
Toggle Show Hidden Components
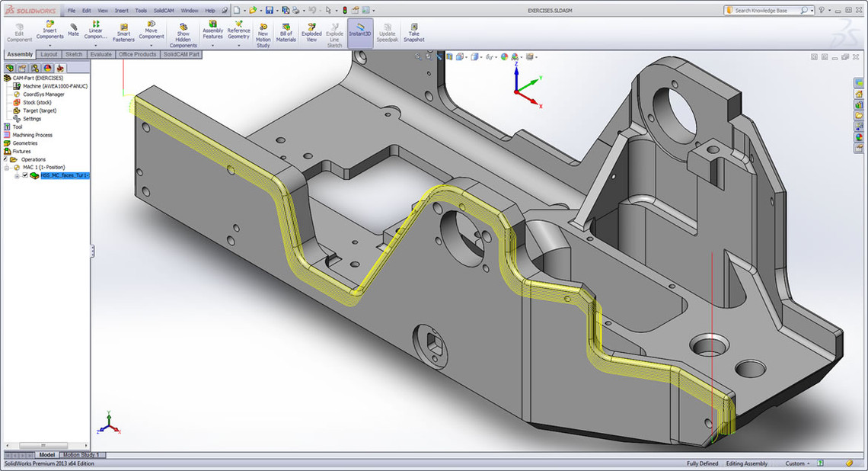[183, 34]
